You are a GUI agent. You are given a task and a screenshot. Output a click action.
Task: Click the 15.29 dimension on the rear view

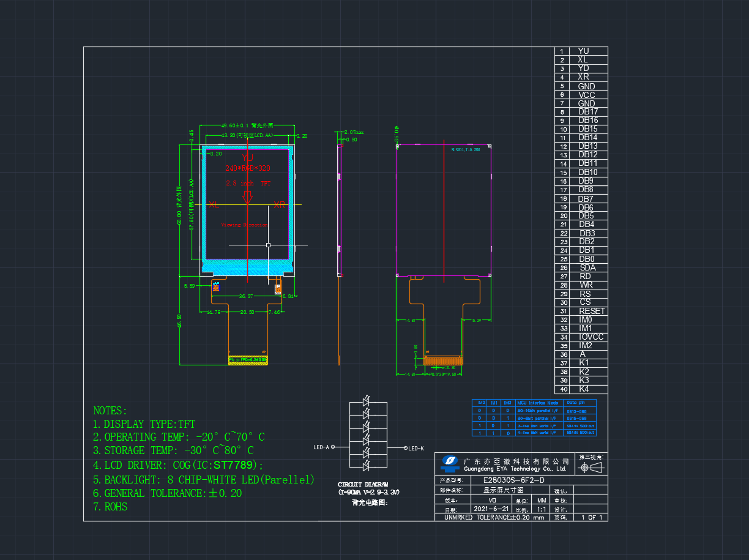pyautogui.click(x=477, y=320)
